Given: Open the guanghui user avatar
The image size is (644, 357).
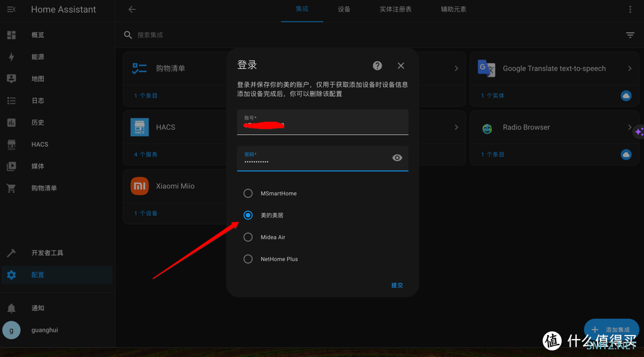Looking at the screenshot, I should pos(11,330).
